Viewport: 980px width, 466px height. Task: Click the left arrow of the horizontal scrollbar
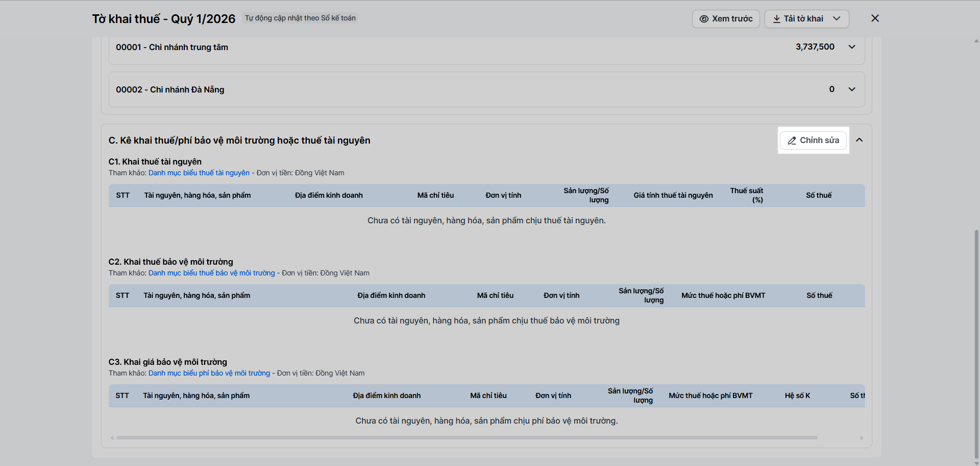tap(112, 438)
